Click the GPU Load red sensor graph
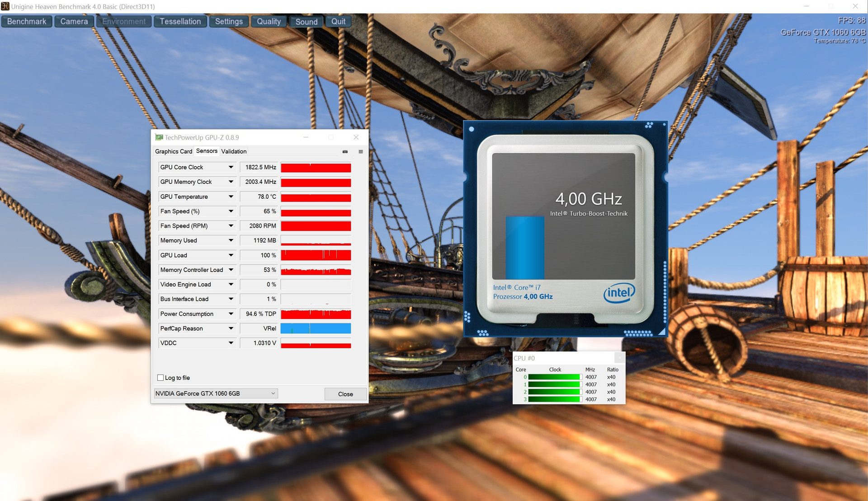868x501 pixels. coord(316,255)
